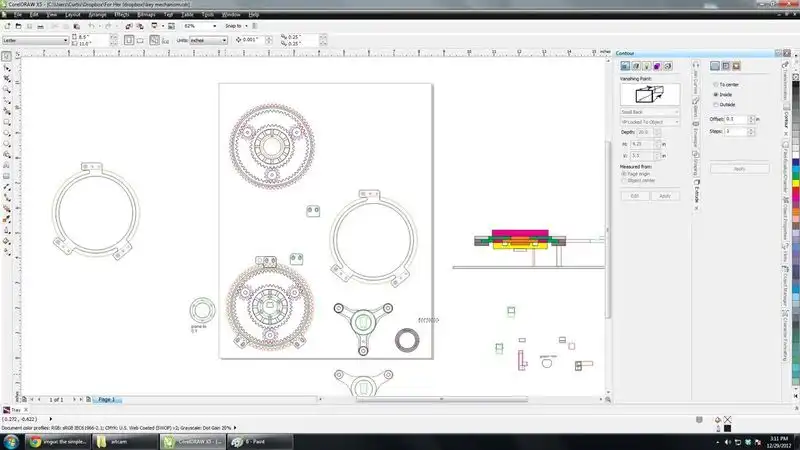The image size is (800, 450).
Task: Click the Edit button in Extrude docker
Action: (634, 195)
